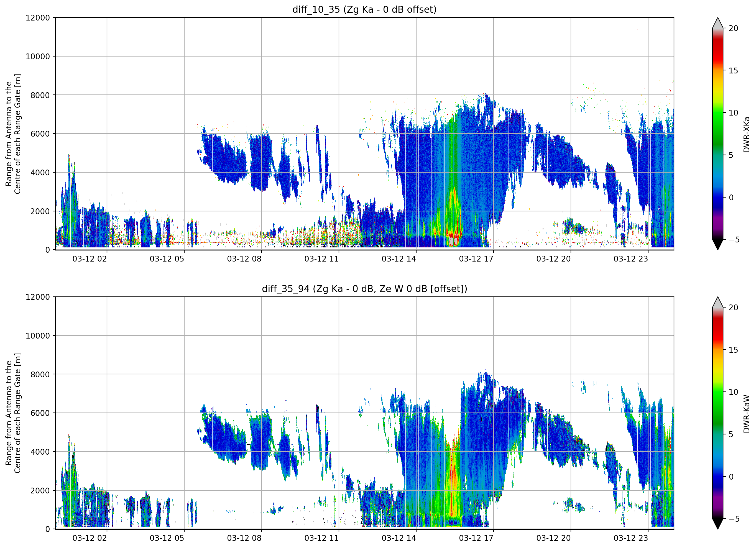This screenshot has height=548, width=756.
Task: Click the y-axis label of the diff_35_94 plot
Action: click(13, 413)
